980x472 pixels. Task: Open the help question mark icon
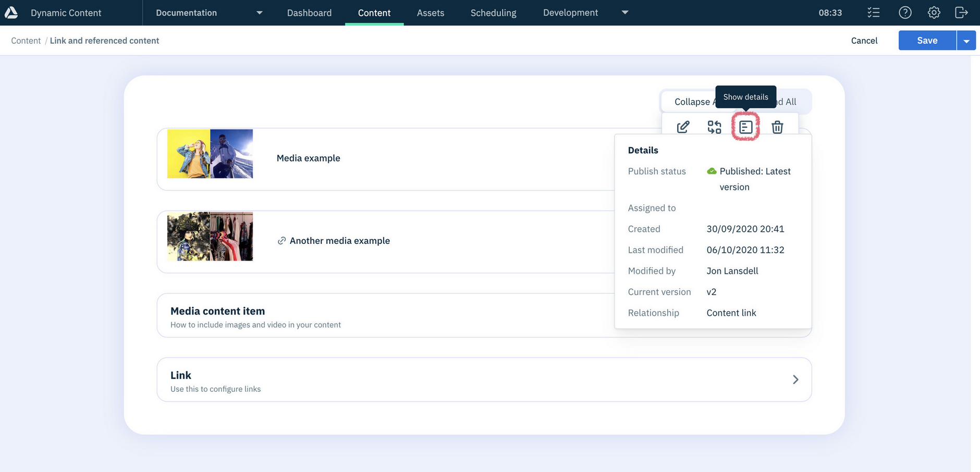point(905,13)
